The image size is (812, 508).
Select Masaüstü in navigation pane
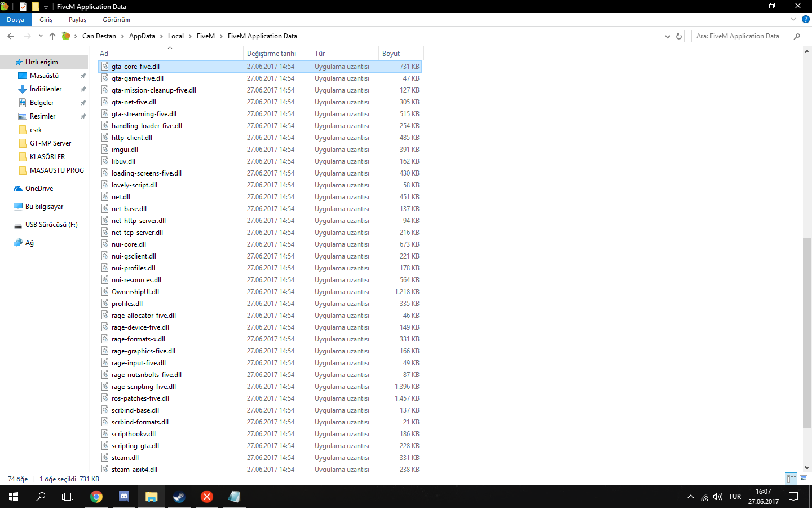tap(44, 76)
